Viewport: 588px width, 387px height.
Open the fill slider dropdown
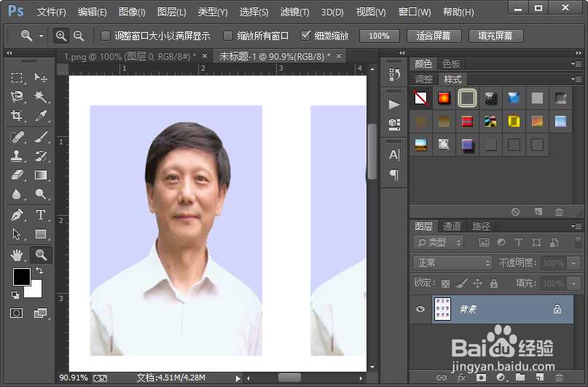point(573,284)
